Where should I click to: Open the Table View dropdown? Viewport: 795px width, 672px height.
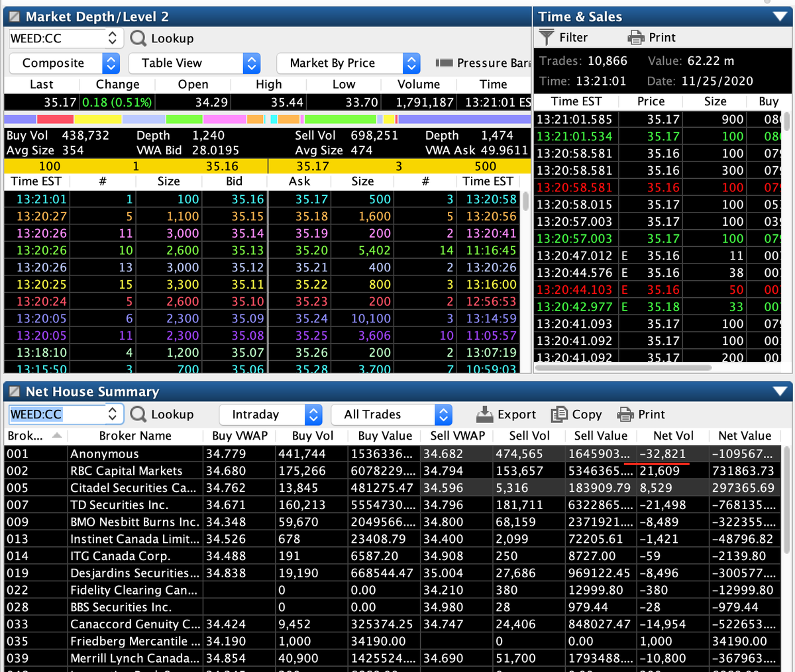[x=195, y=63]
